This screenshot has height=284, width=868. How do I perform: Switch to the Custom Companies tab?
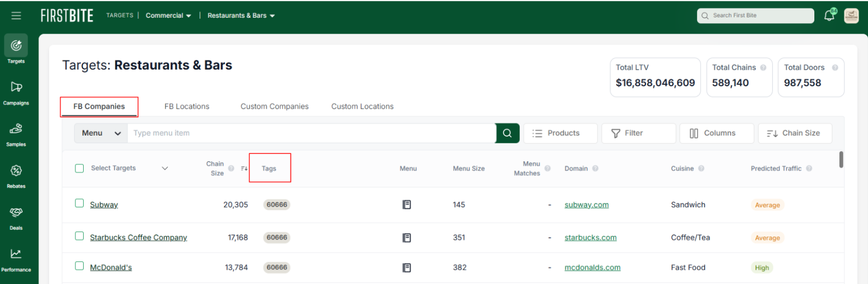[x=274, y=106]
